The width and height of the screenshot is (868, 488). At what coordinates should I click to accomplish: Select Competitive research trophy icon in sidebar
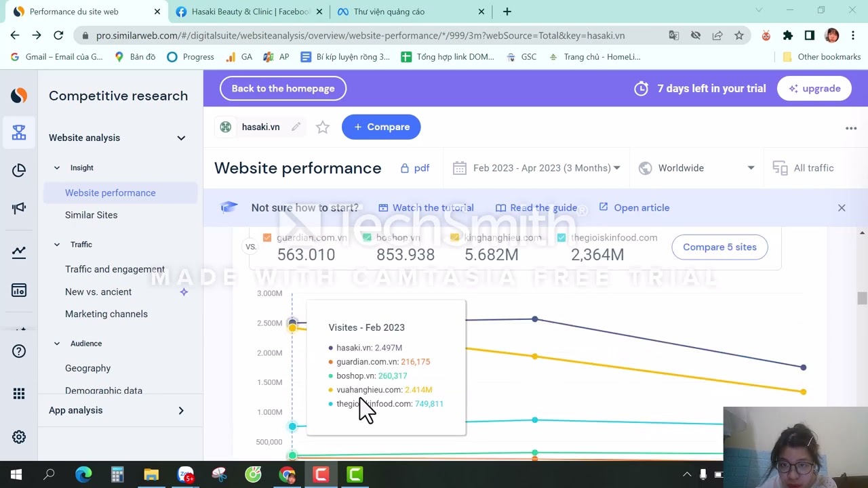click(x=19, y=133)
